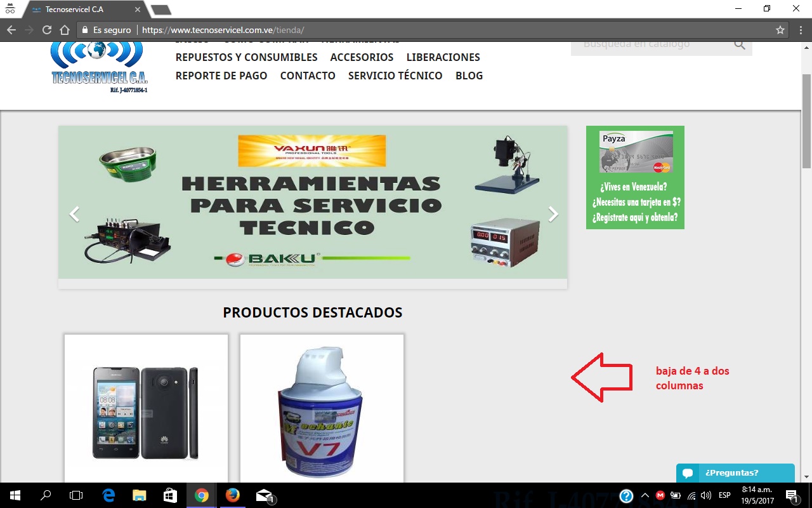This screenshot has height=508, width=812.
Task: Click the PRODUCTOS DESTACADOS heading
Action: [x=313, y=312]
